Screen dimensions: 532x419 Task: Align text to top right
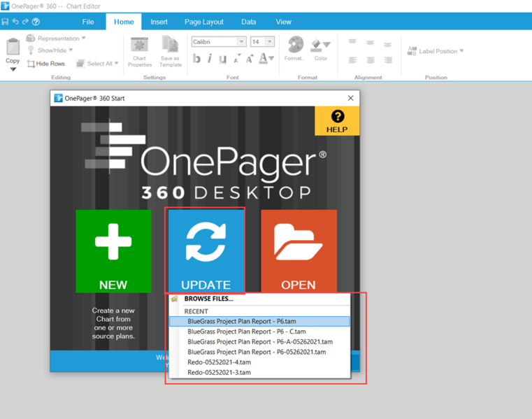(x=388, y=45)
